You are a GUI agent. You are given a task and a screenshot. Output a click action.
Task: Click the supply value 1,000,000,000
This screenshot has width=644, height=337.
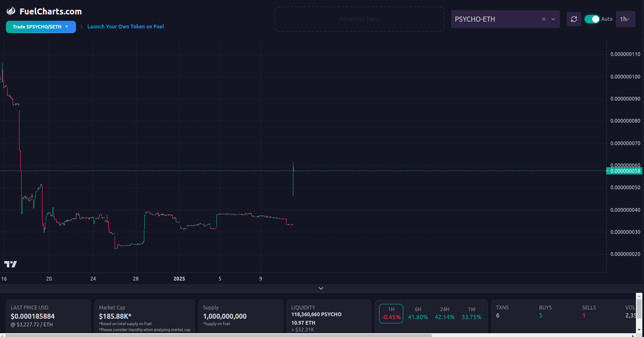click(225, 316)
